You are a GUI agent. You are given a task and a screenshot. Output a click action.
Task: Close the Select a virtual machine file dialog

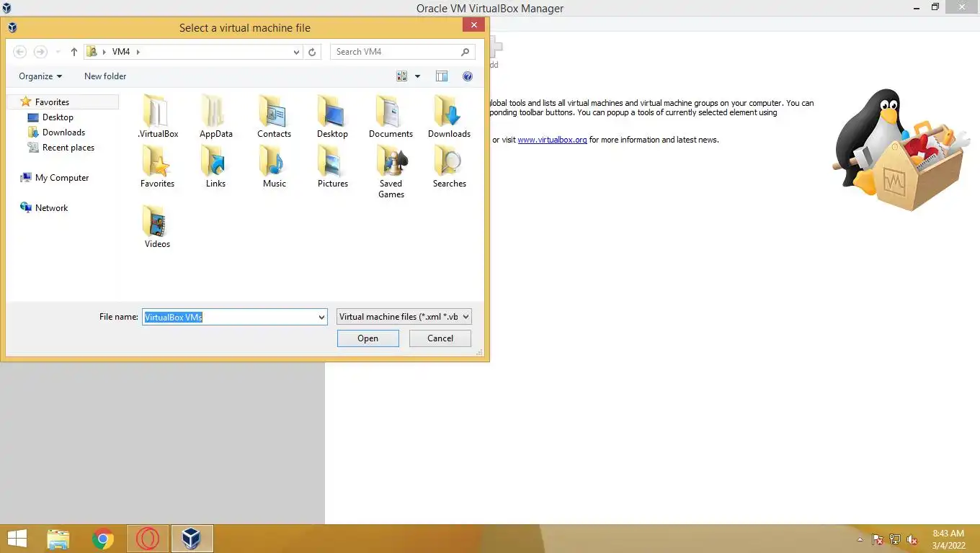coord(473,25)
